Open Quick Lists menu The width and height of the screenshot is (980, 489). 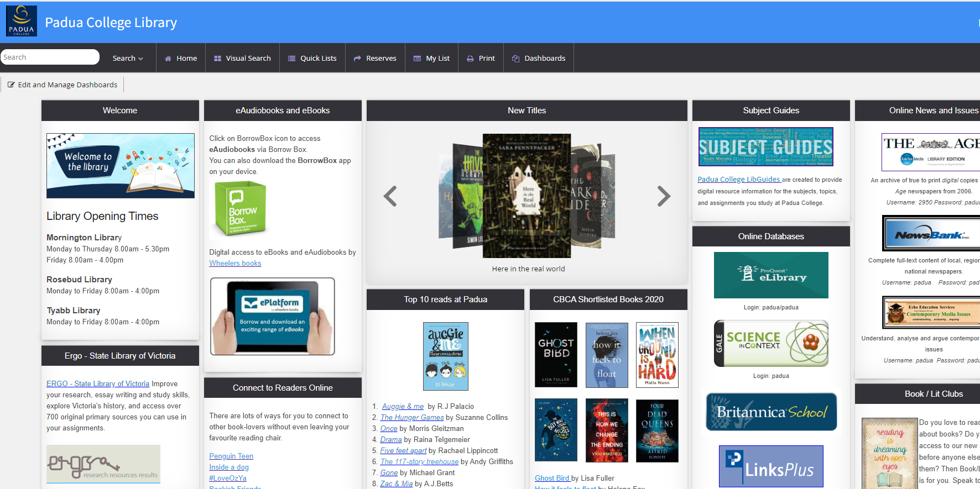[x=312, y=58]
